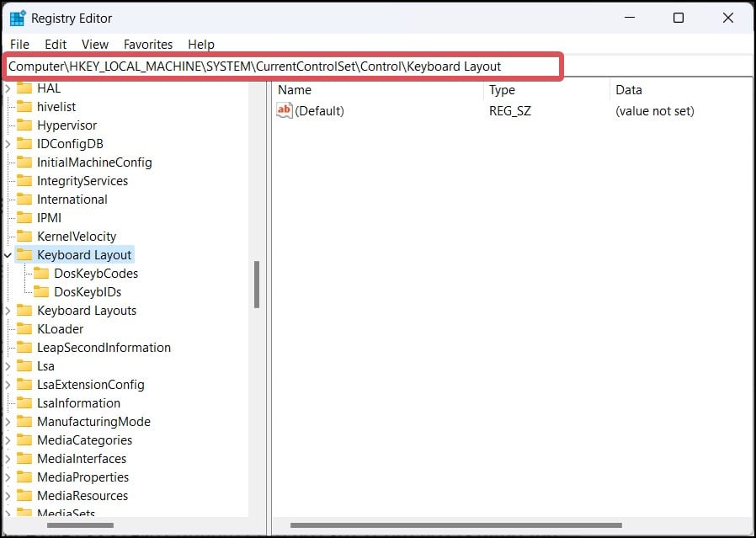Click the REG_SZ type cell
Image resolution: width=756 pixels, height=538 pixels.
tap(510, 111)
